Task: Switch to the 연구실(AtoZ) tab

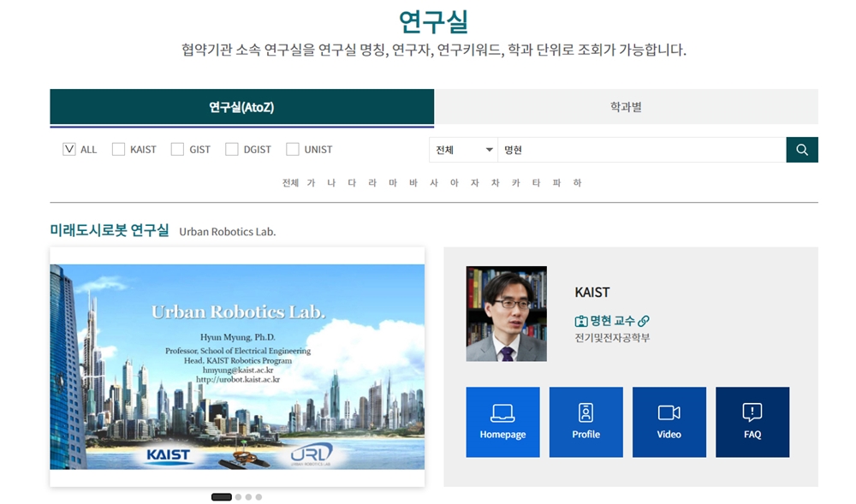Action: [x=242, y=107]
